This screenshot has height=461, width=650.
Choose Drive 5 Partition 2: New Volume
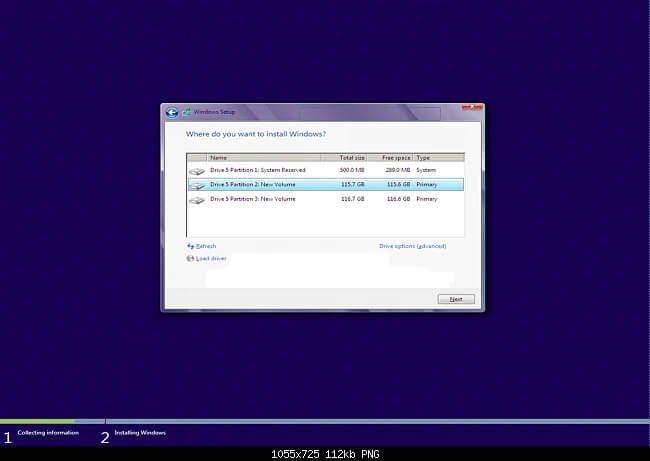251,185
